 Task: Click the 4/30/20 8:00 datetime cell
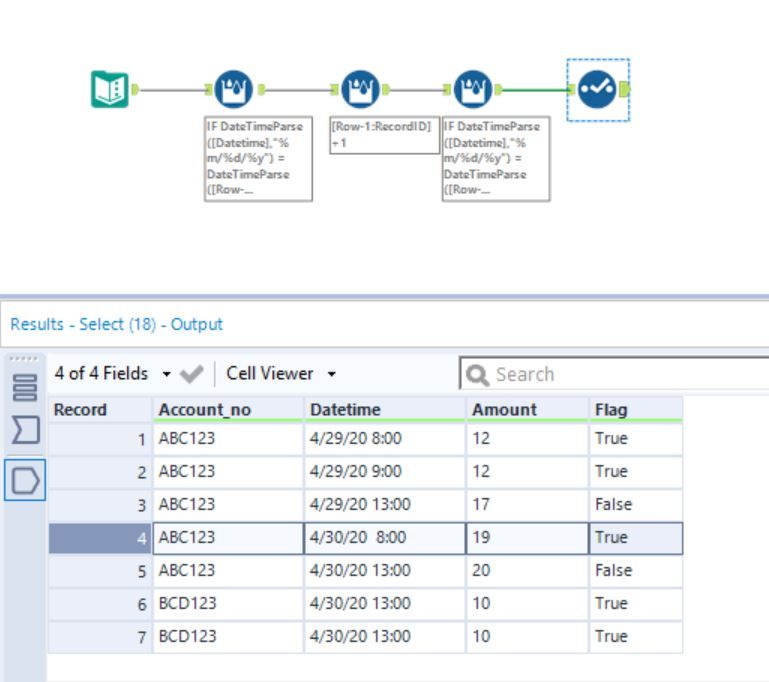click(x=384, y=538)
